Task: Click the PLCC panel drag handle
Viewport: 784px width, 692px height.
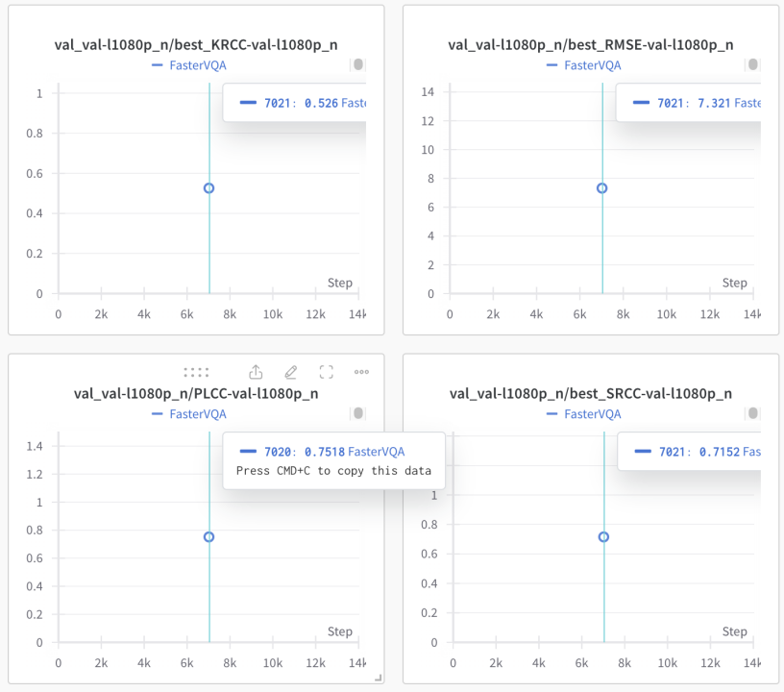Action: [196, 372]
